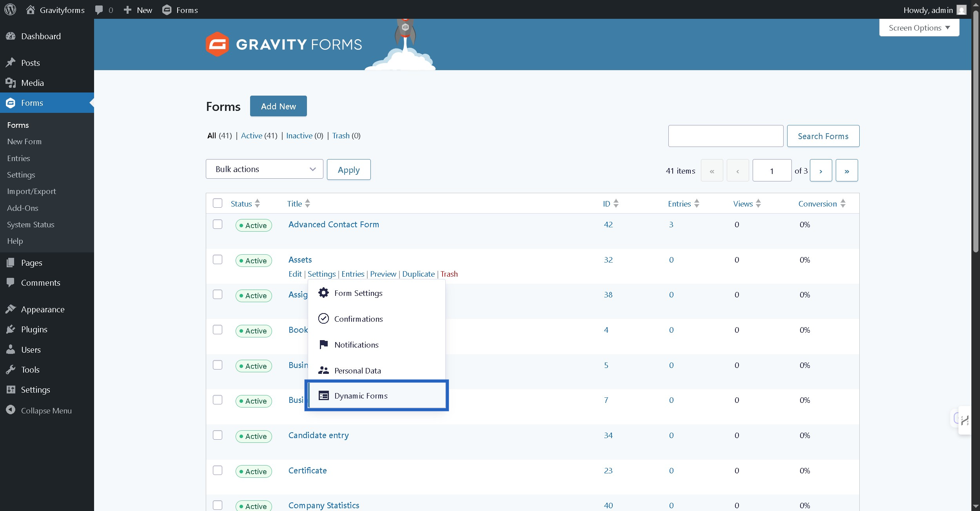Click the current page number input field
980x511 pixels.
tap(771, 170)
